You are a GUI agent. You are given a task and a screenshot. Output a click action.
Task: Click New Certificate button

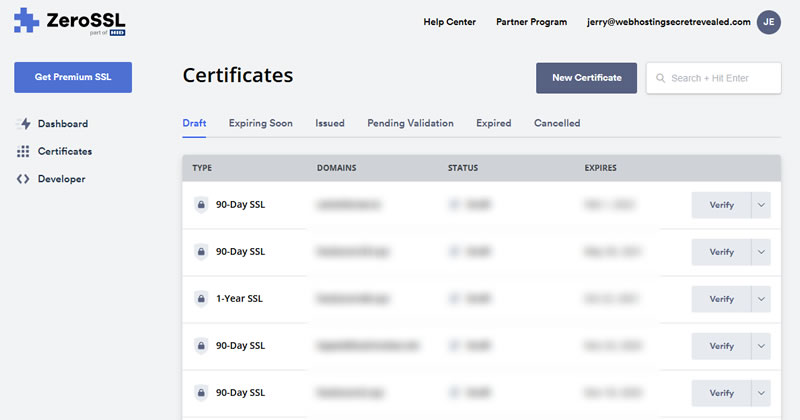586,78
